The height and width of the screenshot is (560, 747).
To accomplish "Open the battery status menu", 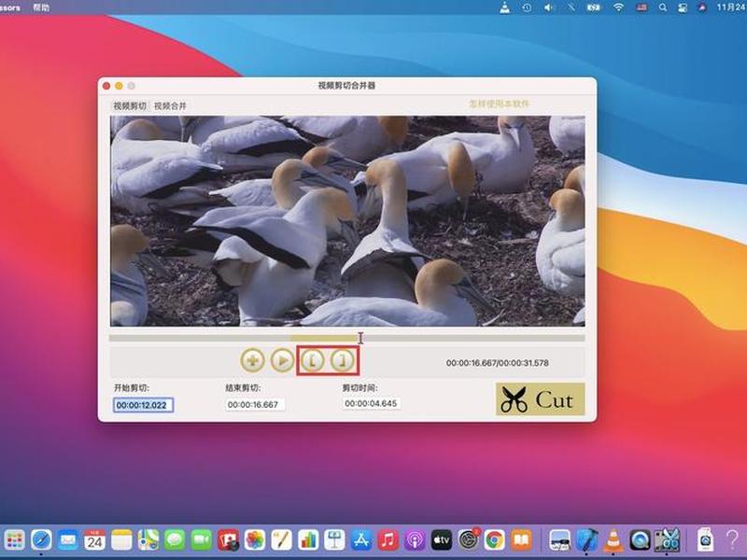I will (593, 7).
